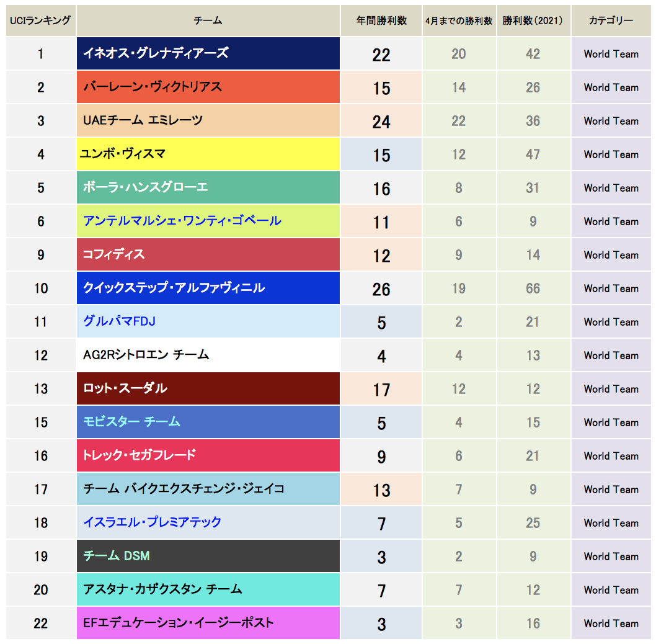Image resolution: width=656 pixels, height=644 pixels.
Task: Click 2021 wins value 66 for クイックステップ
Action: tap(533, 288)
